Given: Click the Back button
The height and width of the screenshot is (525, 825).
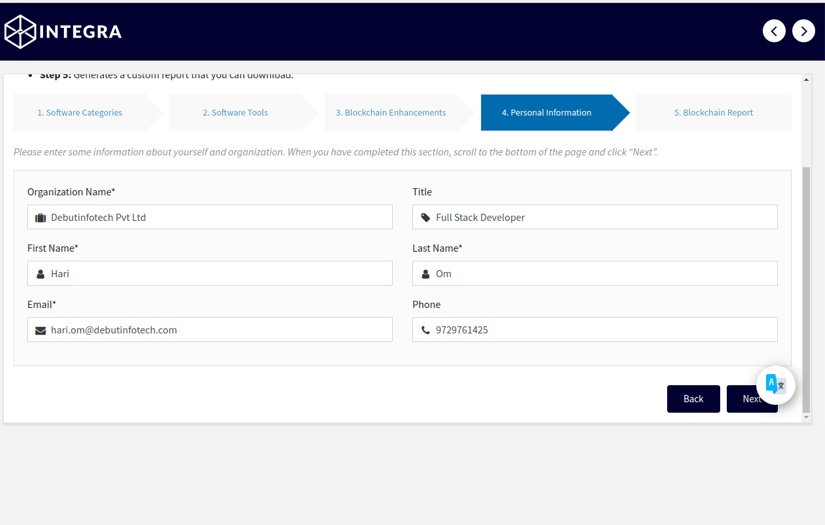Looking at the screenshot, I should click(x=693, y=399).
